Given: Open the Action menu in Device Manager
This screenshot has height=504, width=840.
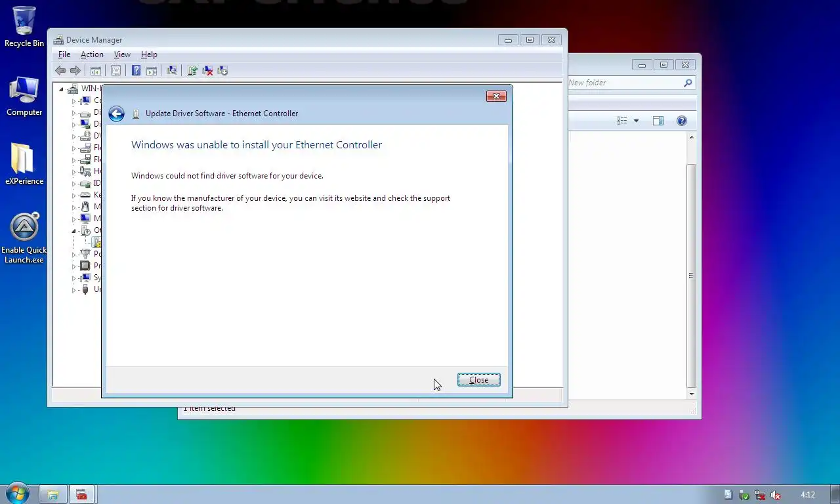Looking at the screenshot, I should click(x=92, y=54).
